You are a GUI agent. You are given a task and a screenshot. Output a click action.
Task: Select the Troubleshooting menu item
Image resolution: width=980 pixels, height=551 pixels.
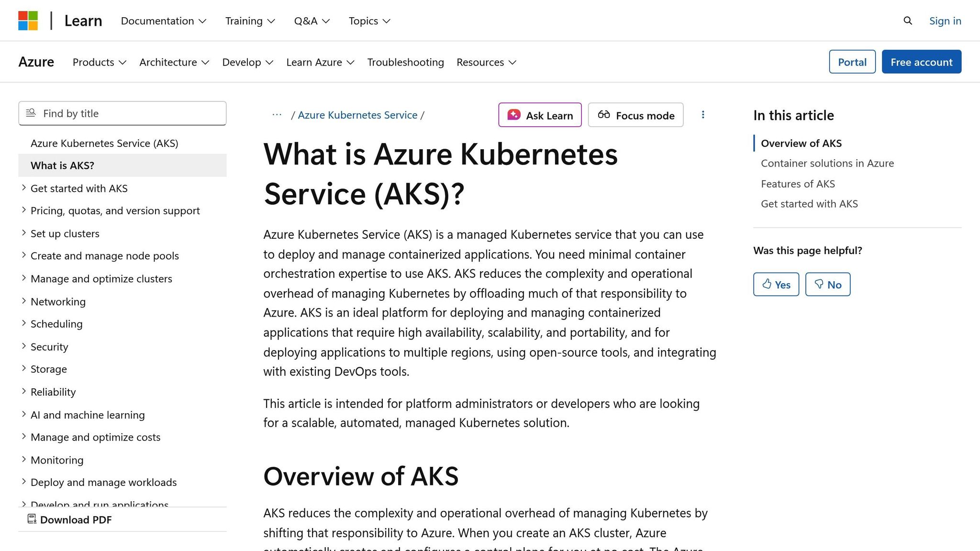[405, 62]
